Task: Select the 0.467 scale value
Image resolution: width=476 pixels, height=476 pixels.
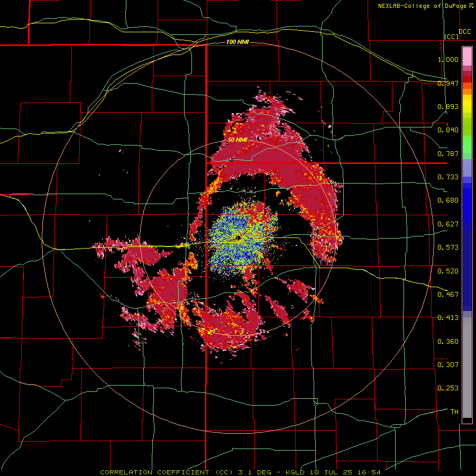Action: 448,295
